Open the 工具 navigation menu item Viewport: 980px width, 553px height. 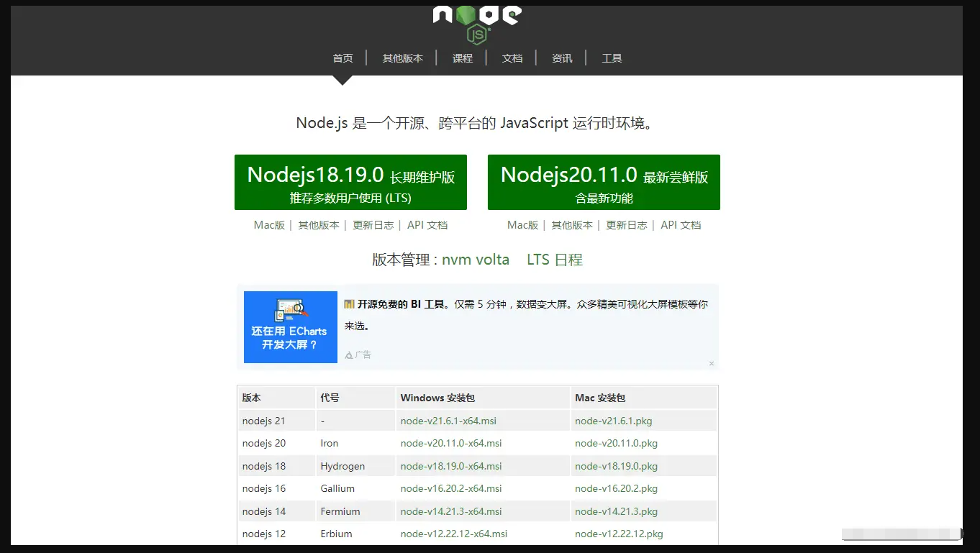(x=612, y=58)
